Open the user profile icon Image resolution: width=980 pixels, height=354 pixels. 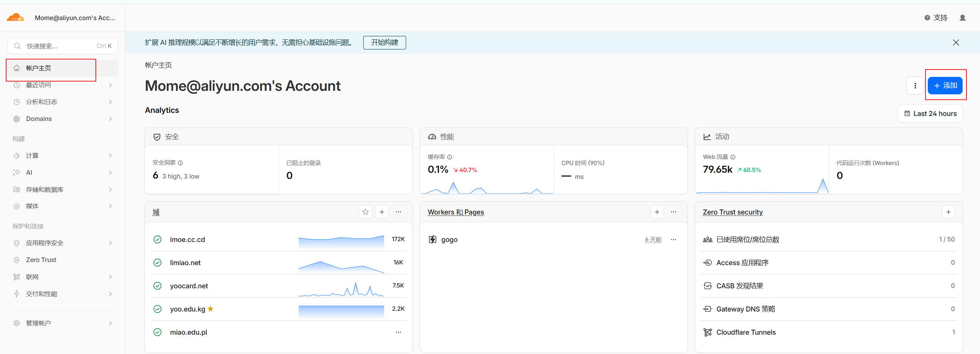[x=962, y=18]
